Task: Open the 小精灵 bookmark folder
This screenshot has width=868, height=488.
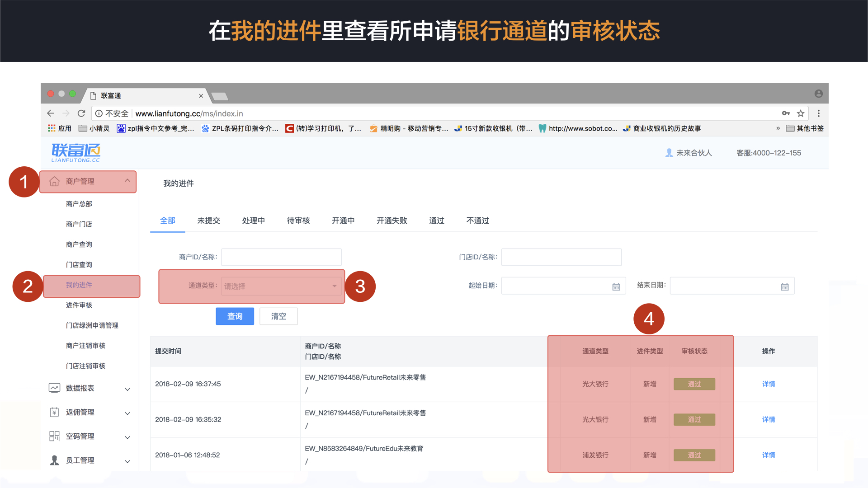Action: 94,128
